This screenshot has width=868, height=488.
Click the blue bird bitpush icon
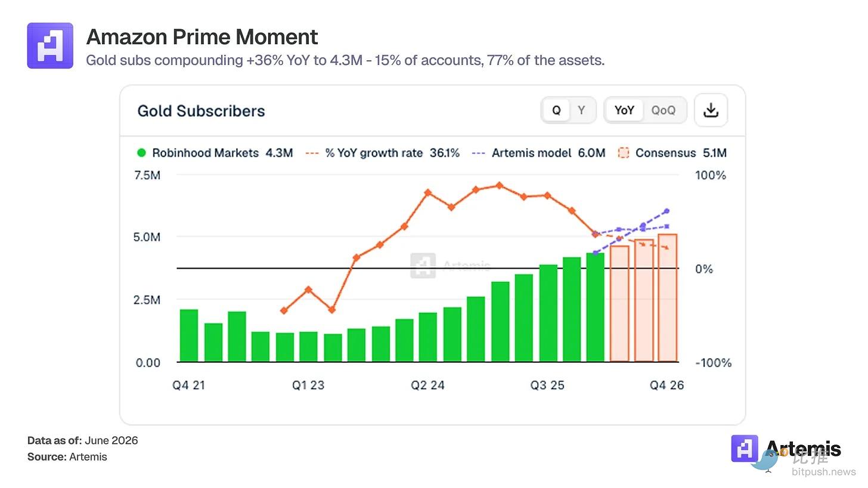764,461
